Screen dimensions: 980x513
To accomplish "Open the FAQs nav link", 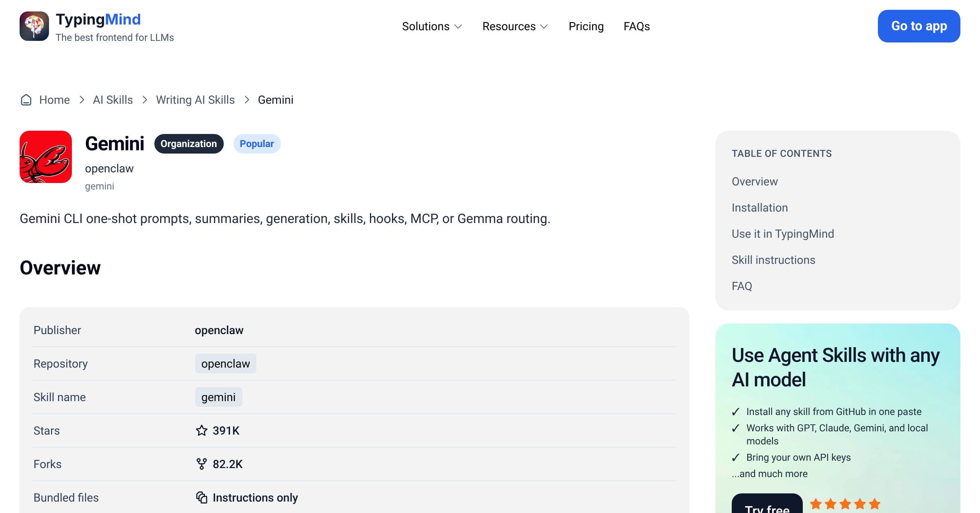I will tap(637, 26).
